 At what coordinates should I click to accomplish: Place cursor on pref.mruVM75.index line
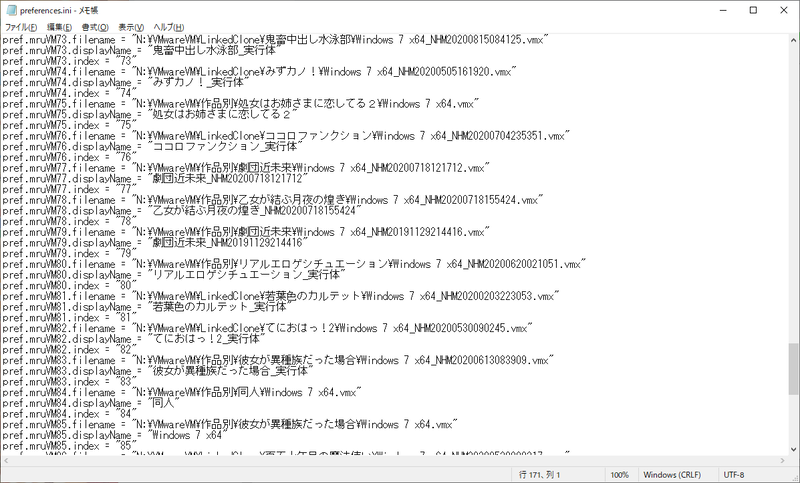pos(70,125)
